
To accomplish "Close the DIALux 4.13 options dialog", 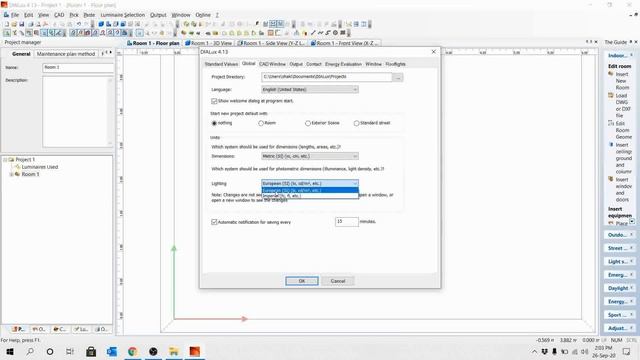I will point(433,52).
